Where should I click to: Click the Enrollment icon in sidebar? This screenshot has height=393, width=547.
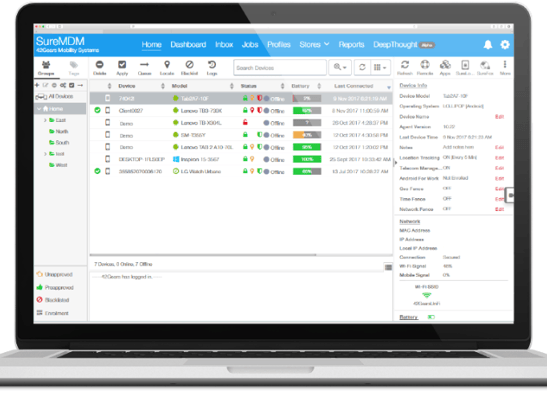pyautogui.click(x=39, y=312)
